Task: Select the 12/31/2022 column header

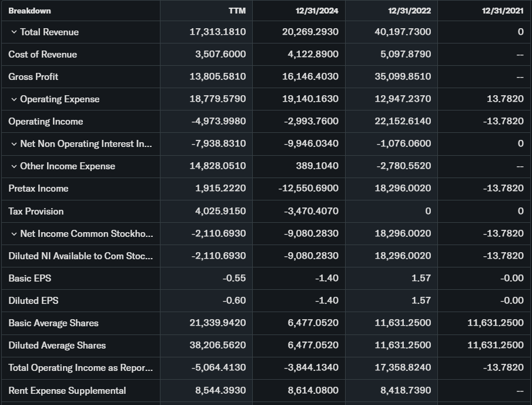Action: (x=409, y=11)
